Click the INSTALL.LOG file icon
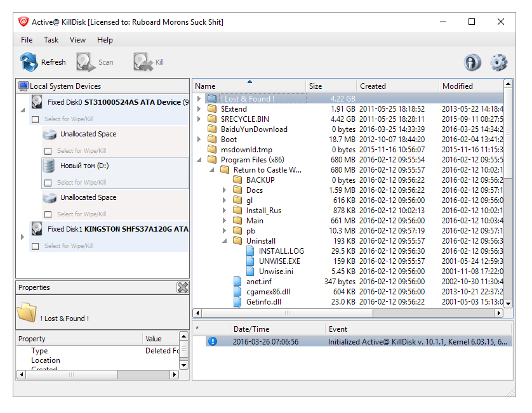The image size is (532, 413). (x=250, y=251)
